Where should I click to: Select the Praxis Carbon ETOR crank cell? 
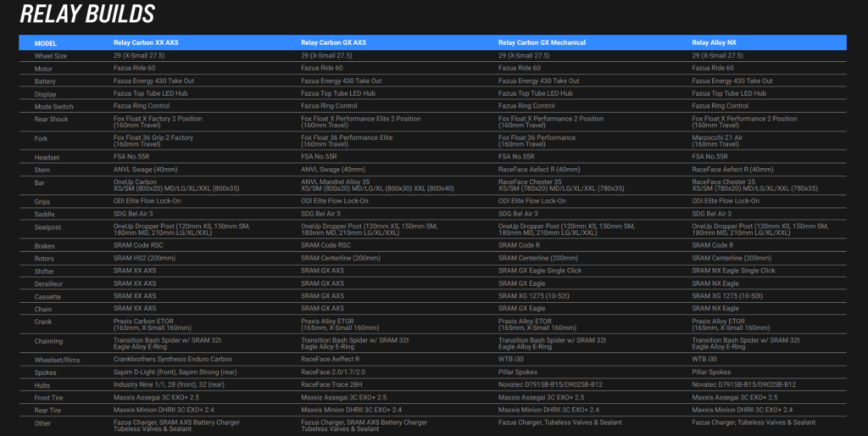153,325
